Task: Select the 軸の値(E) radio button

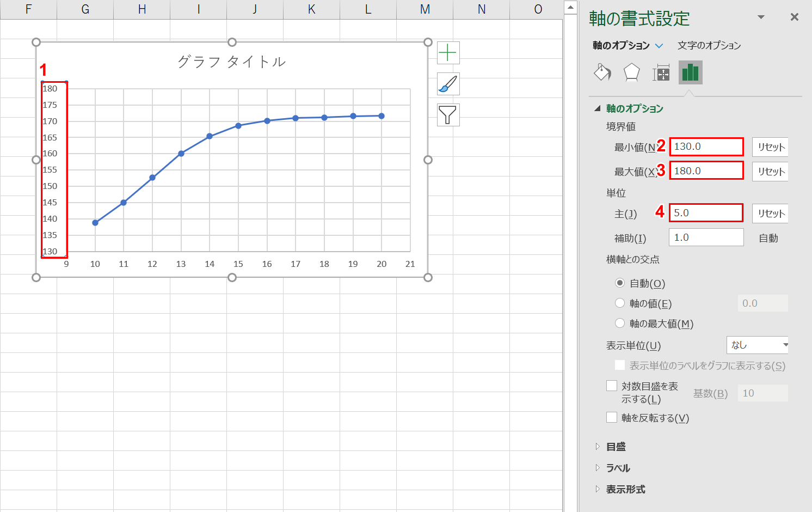Action: (x=620, y=303)
